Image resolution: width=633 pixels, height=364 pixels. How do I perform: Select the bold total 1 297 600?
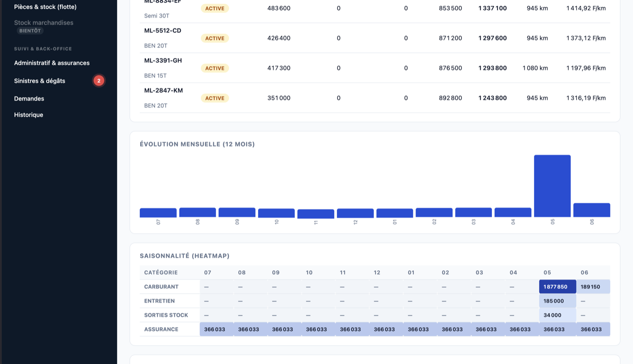pyautogui.click(x=492, y=38)
